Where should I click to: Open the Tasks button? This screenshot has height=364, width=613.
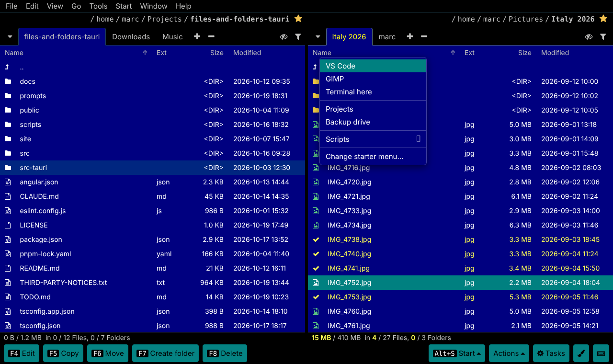551,353
